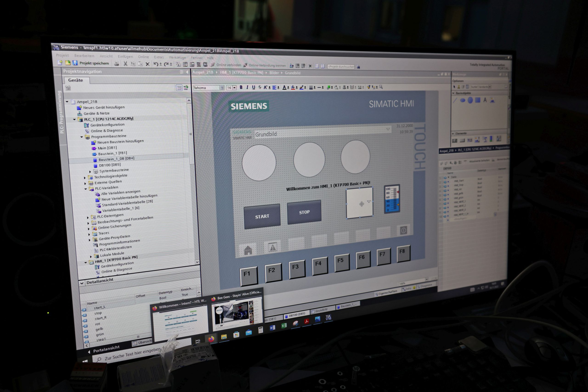Click the bar level indicator on HMI

392,199
